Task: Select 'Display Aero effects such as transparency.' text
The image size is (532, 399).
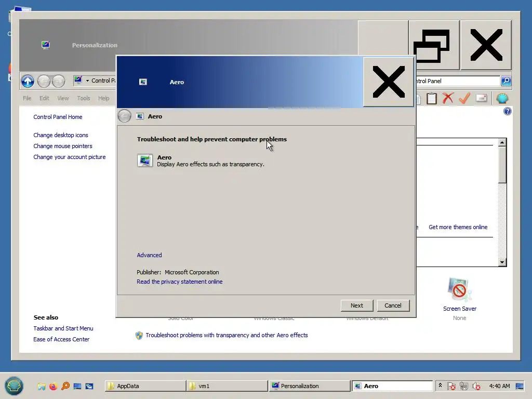Action: pyautogui.click(x=210, y=164)
